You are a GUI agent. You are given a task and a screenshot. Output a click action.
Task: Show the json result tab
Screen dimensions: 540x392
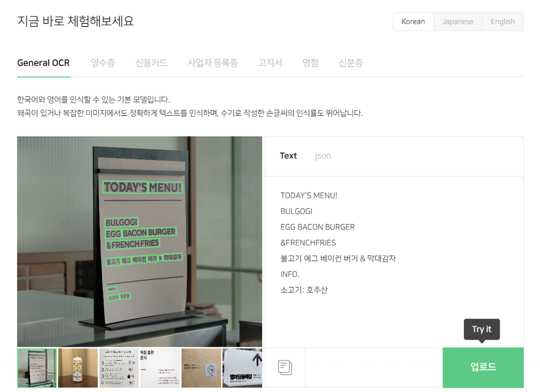(x=323, y=156)
